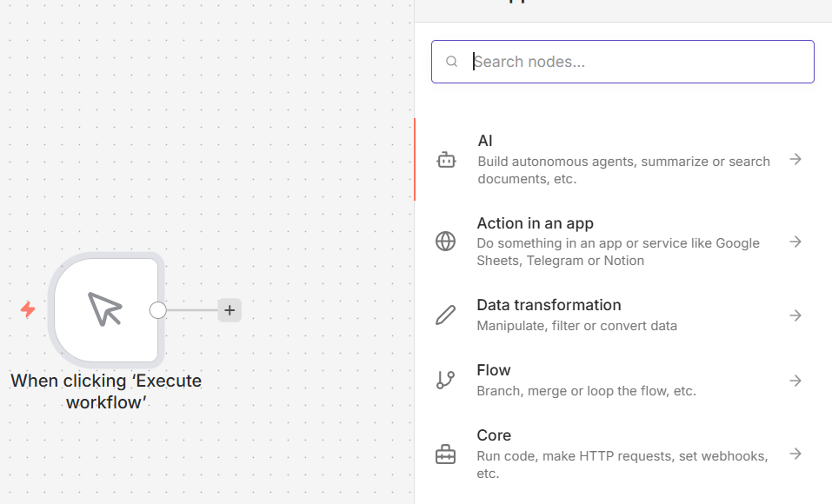Expand the AI category arrow
832x504 pixels.
point(795,159)
